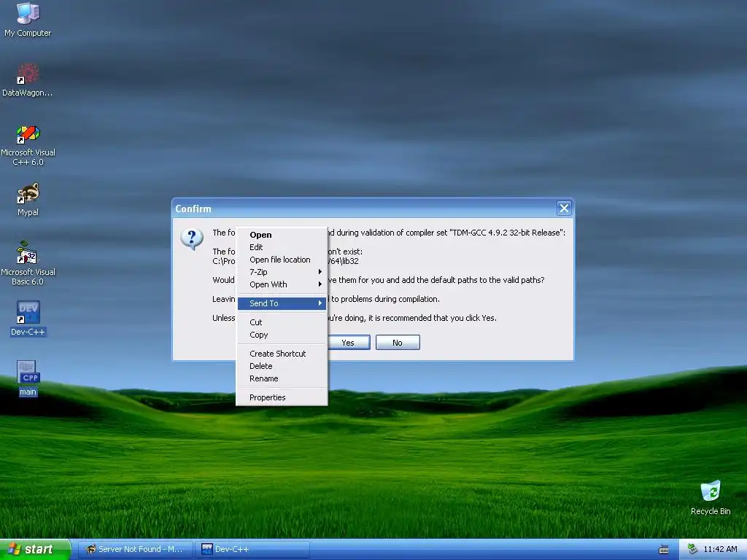Expand the 7-Zip submenu
The height and width of the screenshot is (560, 747).
pyautogui.click(x=282, y=272)
